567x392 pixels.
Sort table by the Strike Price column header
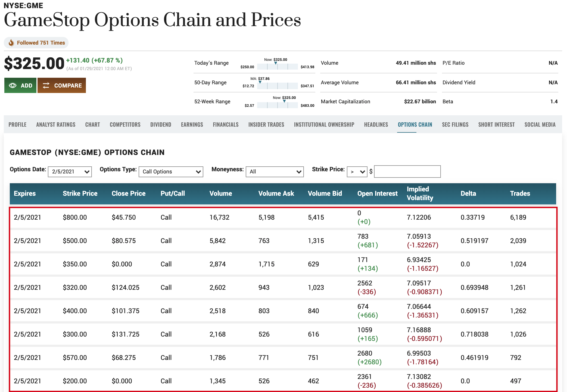pos(80,194)
